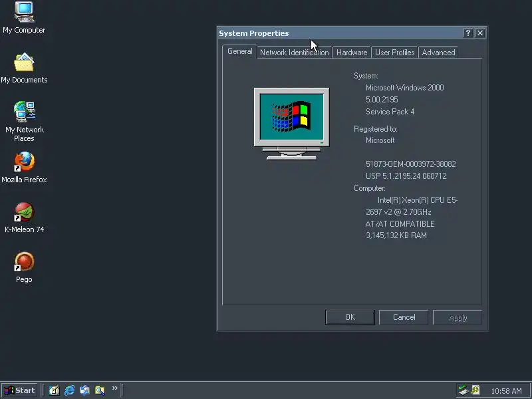532x399 pixels.
Task: Switch to User Profiles tab
Action: [x=394, y=53]
